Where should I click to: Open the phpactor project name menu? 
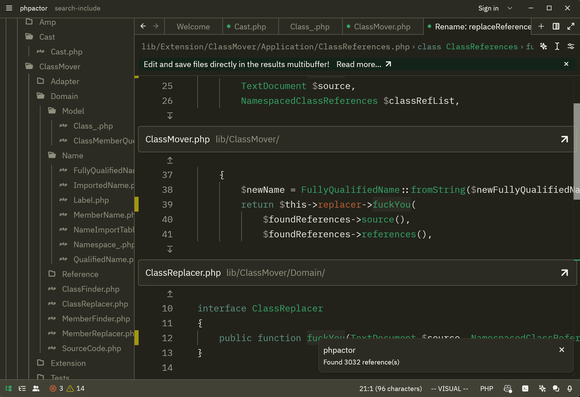[x=33, y=8]
